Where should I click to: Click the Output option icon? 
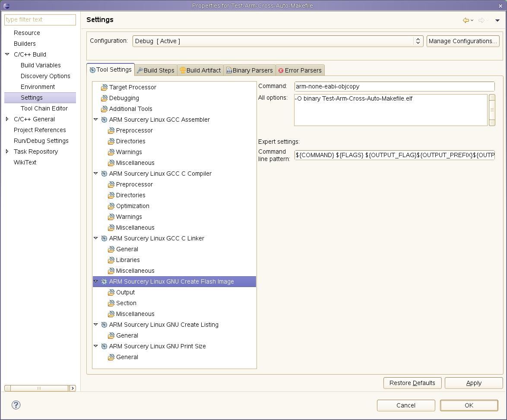[x=111, y=292]
